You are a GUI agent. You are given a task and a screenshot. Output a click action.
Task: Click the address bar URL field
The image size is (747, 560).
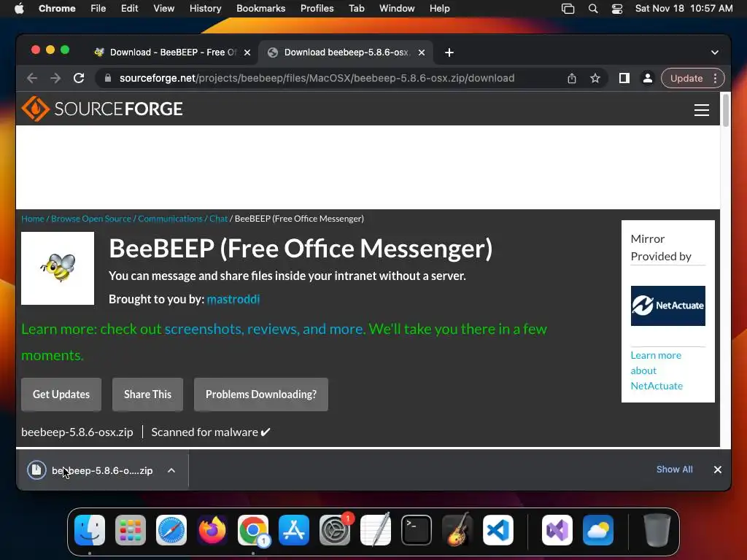[x=317, y=78]
